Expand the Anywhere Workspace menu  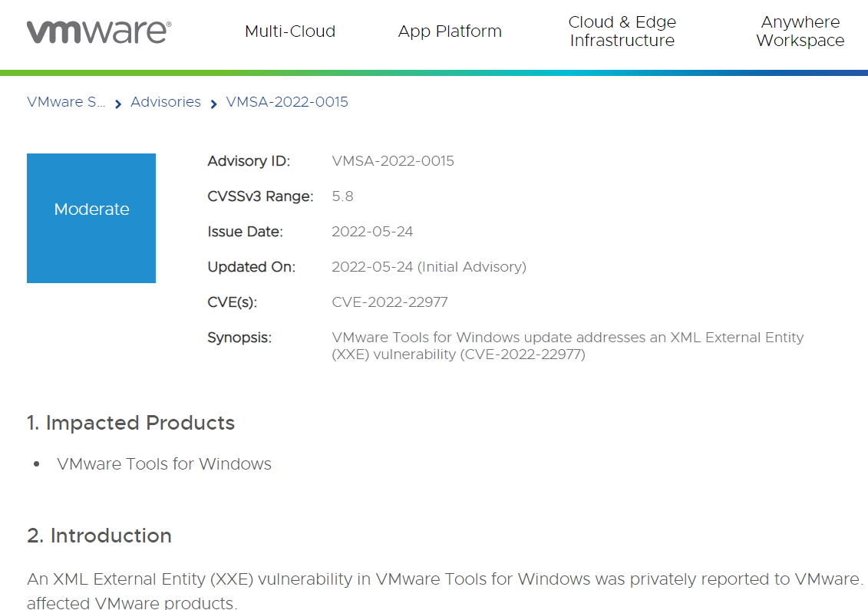[x=800, y=31]
